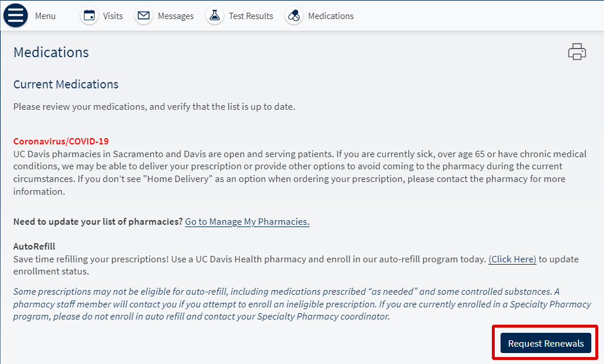Click the (Click Here) auto-refill enrollment link
Screen dimensions: 604x364
coord(512,259)
